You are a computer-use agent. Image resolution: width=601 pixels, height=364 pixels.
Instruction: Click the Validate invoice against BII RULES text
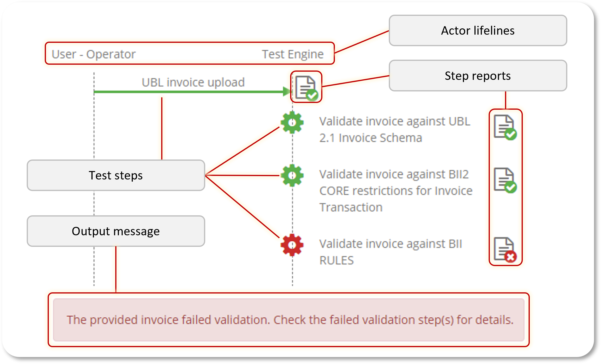pos(391,252)
